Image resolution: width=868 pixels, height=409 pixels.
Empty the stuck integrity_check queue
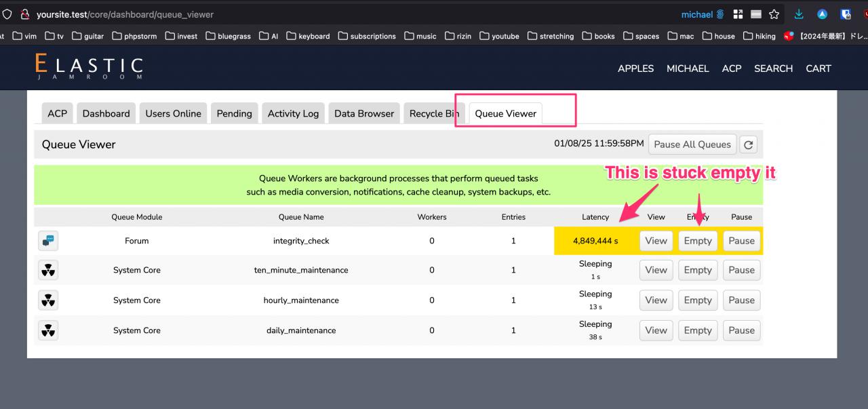(698, 241)
